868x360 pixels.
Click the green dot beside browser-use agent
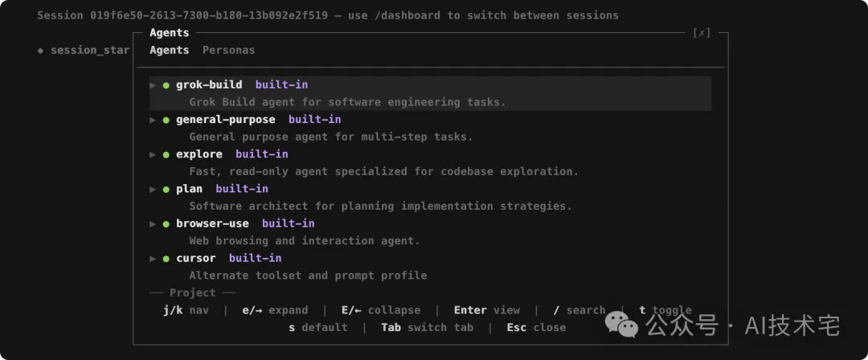point(166,223)
